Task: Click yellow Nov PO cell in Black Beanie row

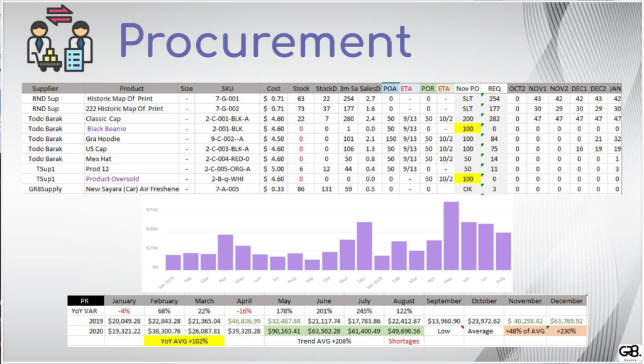Action: [467, 128]
